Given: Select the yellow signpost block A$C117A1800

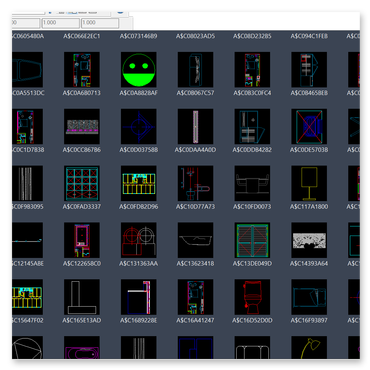Looking at the screenshot, I should [309, 183].
